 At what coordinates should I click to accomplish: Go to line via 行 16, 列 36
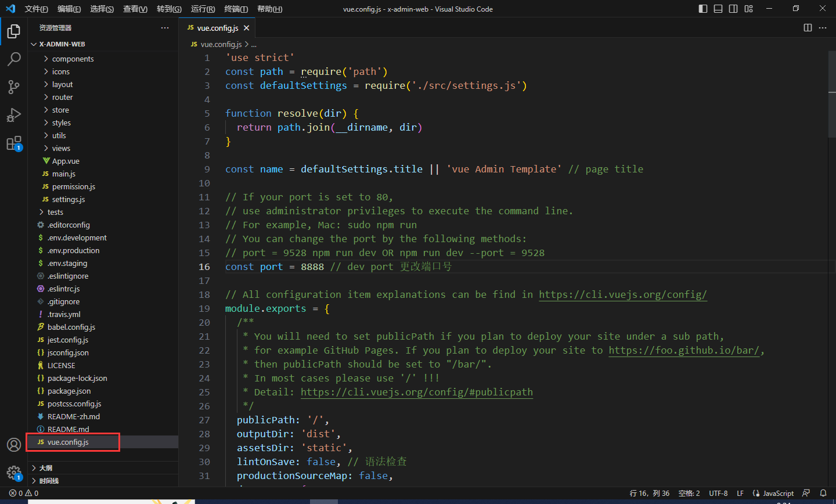coord(650,493)
